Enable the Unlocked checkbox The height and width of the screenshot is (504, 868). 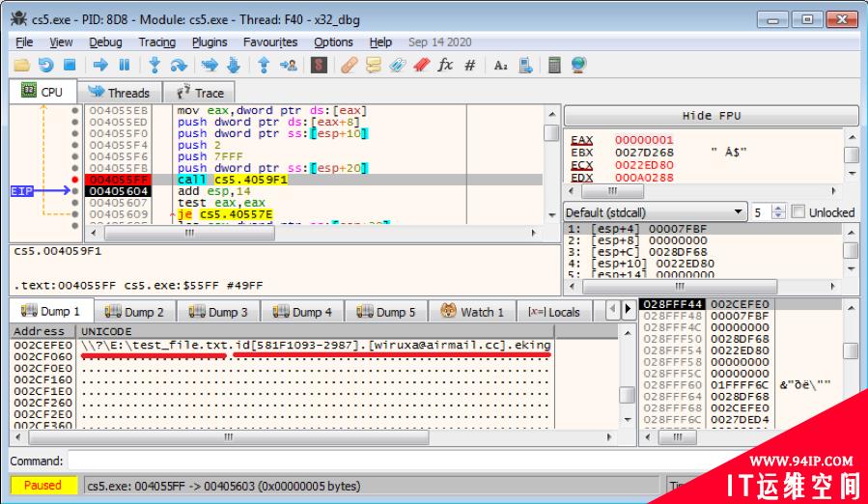798,212
